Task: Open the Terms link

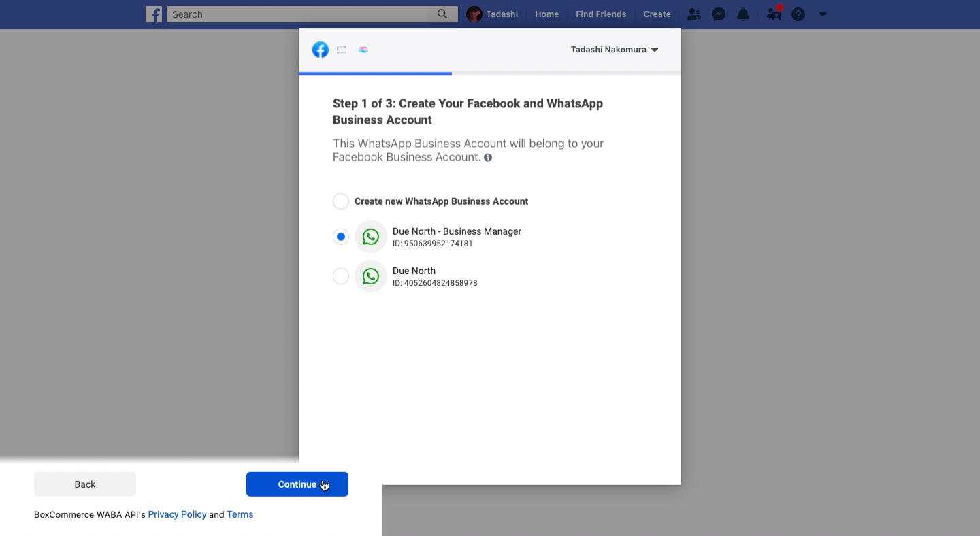Action: click(x=240, y=514)
